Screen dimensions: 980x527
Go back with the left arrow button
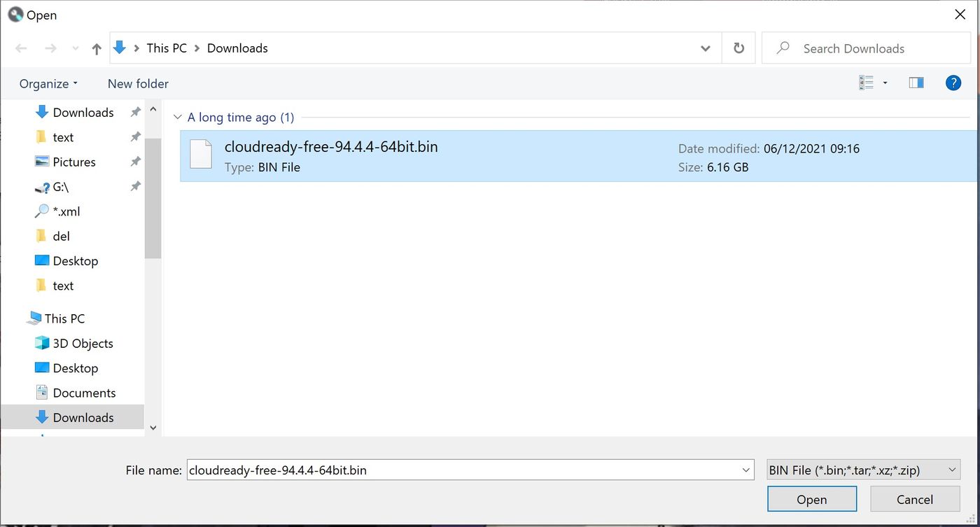point(21,48)
